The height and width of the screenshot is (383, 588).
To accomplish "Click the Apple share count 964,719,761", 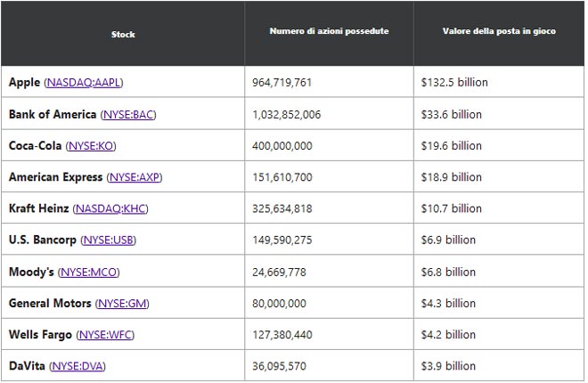I will (282, 83).
